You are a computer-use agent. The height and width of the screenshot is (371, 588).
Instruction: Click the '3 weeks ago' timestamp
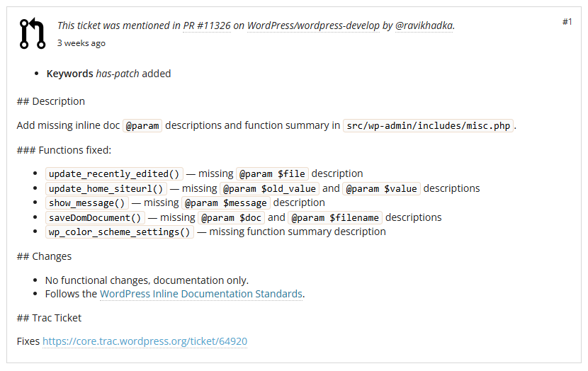click(x=81, y=43)
